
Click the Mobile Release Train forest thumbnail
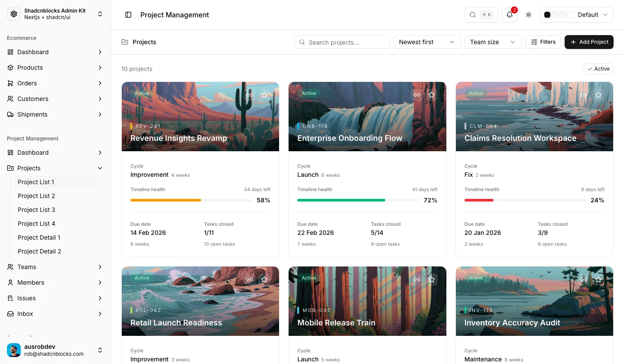point(367,301)
